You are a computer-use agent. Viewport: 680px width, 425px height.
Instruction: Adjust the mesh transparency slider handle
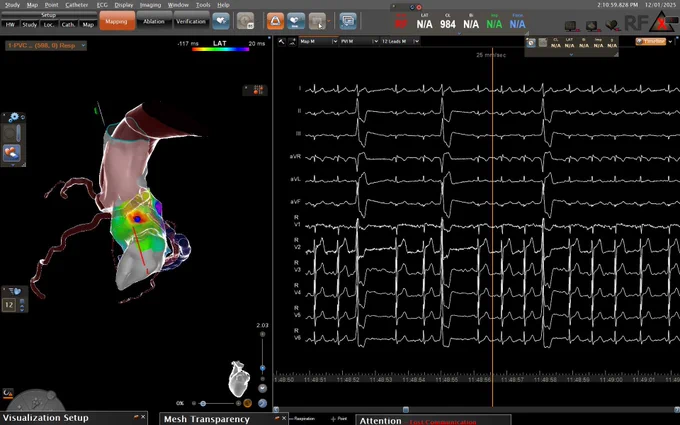click(x=203, y=403)
